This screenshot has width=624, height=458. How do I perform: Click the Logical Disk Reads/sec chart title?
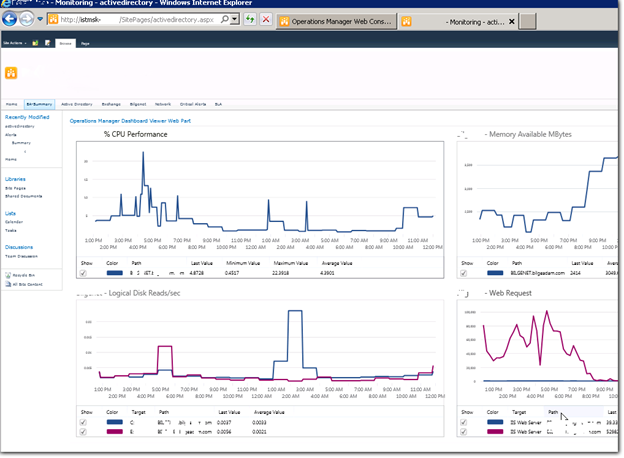click(x=144, y=293)
